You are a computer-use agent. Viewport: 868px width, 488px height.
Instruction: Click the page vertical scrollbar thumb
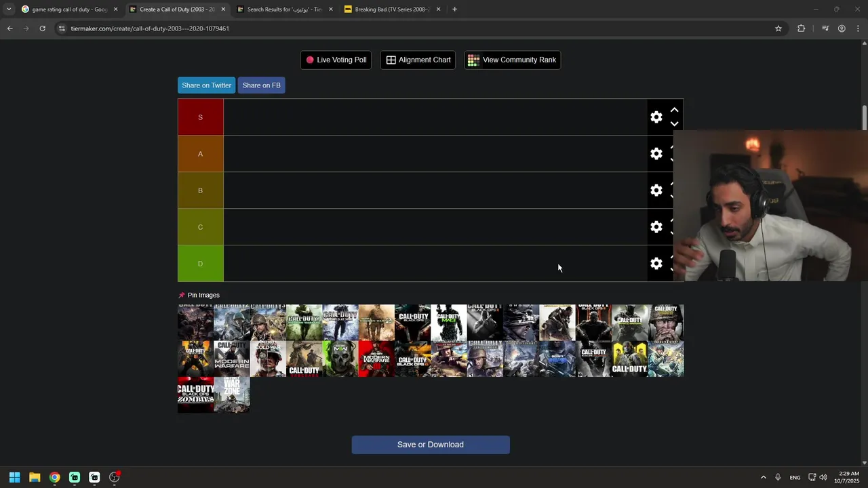coord(865,118)
